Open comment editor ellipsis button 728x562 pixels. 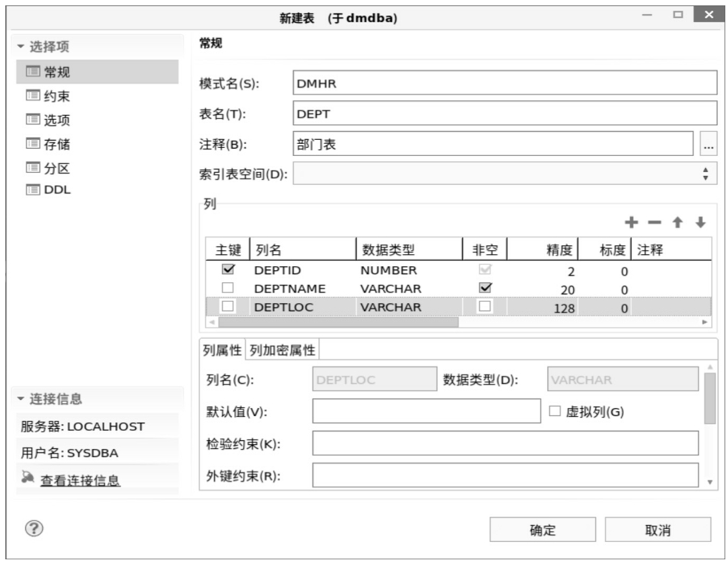pos(707,144)
